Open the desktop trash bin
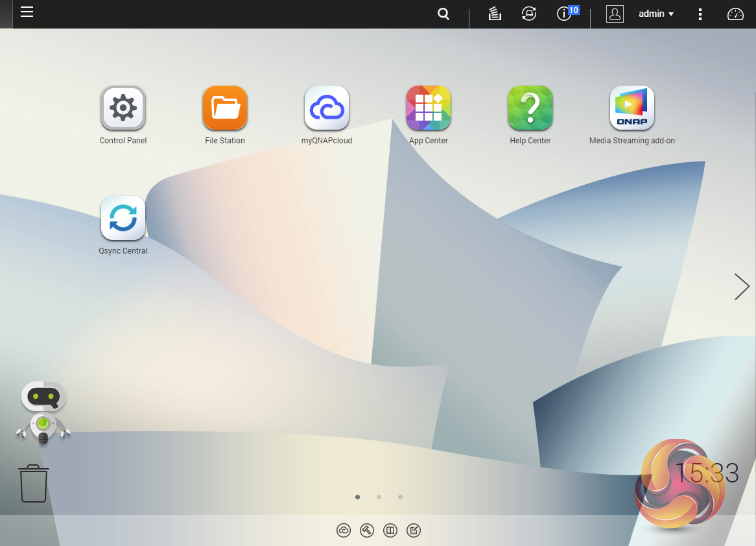Screen dimensions: 756x546 (34, 483)
